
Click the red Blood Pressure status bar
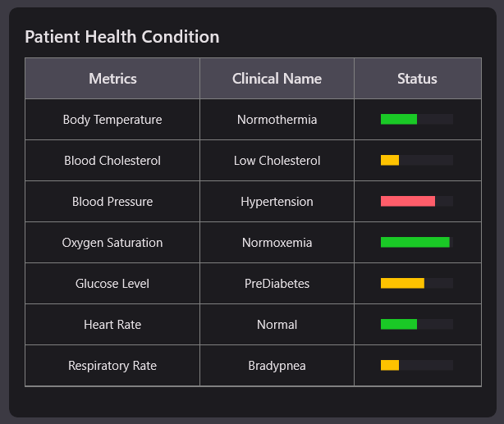pos(407,202)
